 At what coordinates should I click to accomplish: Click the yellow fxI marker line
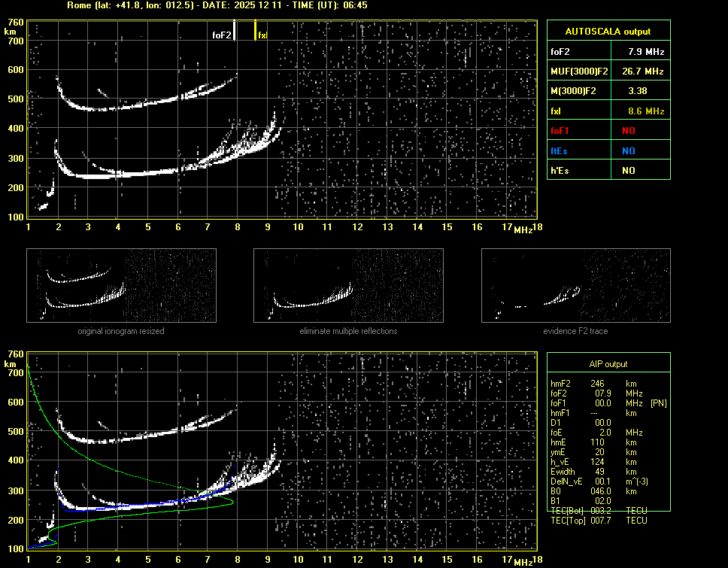pyautogui.click(x=255, y=30)
